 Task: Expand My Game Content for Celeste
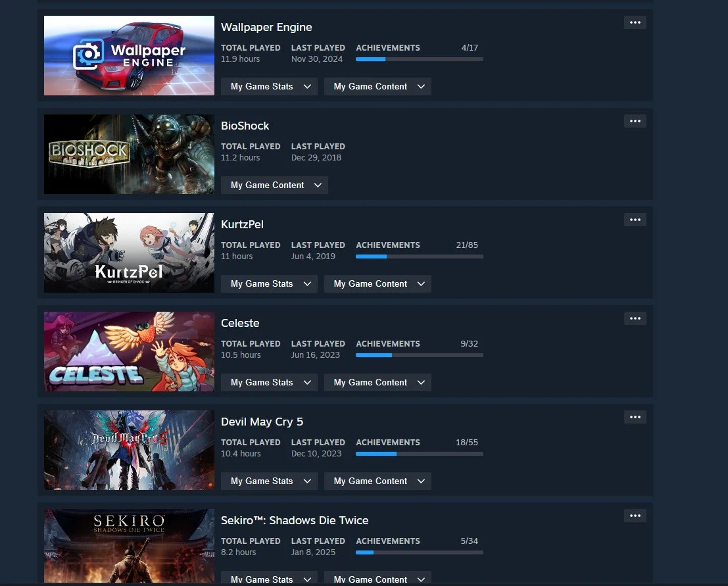(377, 383)
